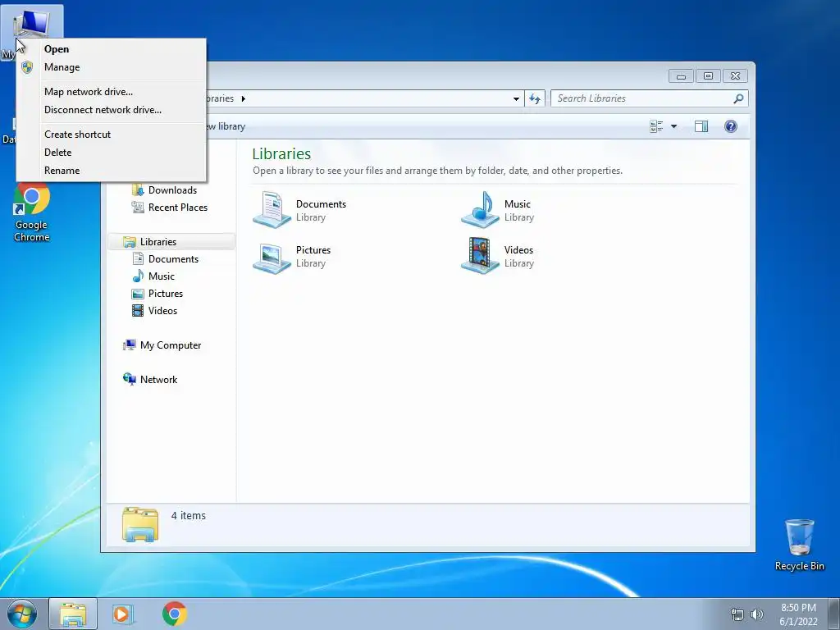Choose Delete in the context menu
Viewport: 840px width, 630px height.
coord(112,152)
